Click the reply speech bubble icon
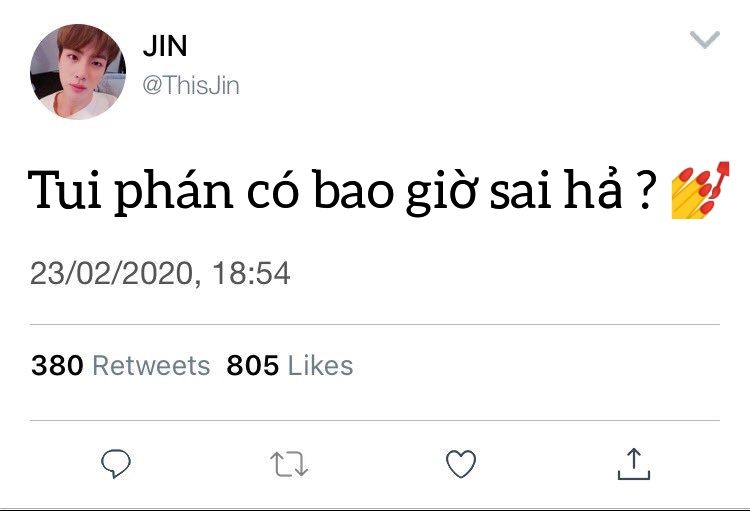Screen dimensions: 750x511 coord(116,464)
